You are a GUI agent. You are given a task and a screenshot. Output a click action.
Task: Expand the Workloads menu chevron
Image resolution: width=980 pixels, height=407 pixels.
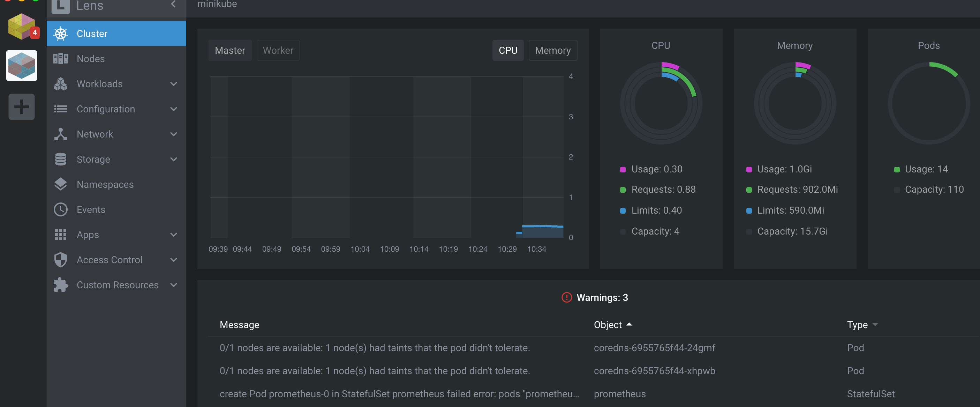[x=173, y=84]
